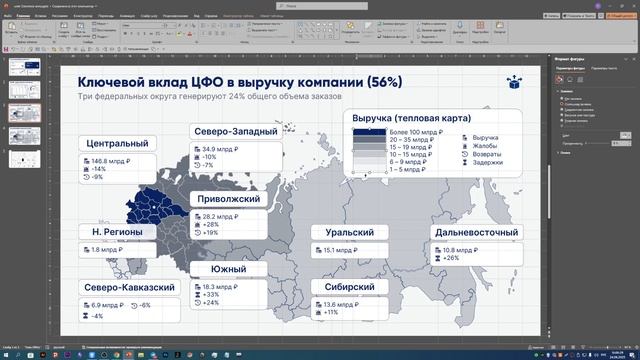Select the Fill & Line icon in Format Shape pane

(x=560, y=80)
